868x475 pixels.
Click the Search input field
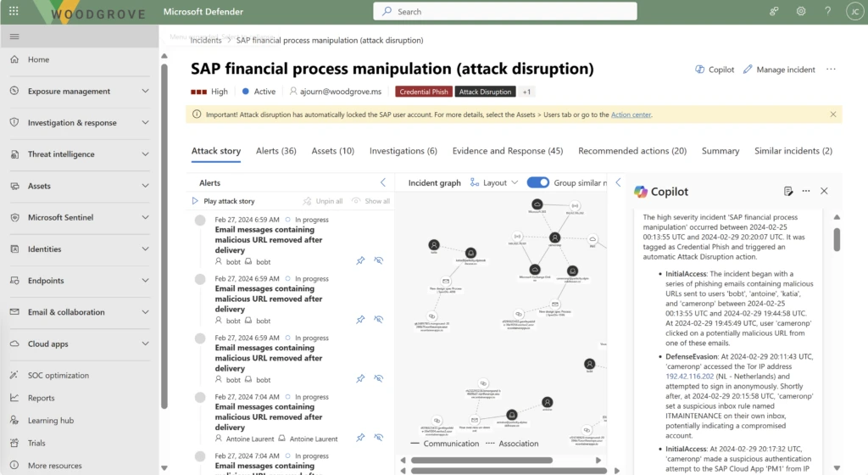504,12
